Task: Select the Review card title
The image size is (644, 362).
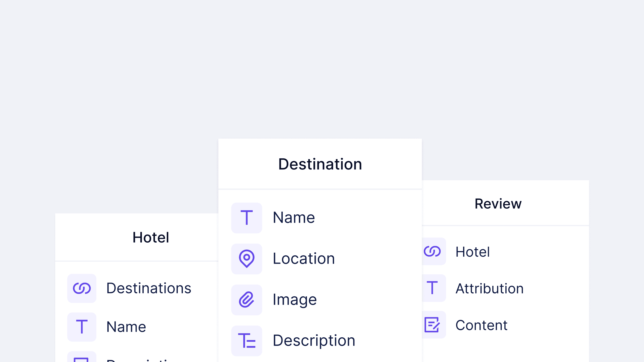Action: point(498,204)
